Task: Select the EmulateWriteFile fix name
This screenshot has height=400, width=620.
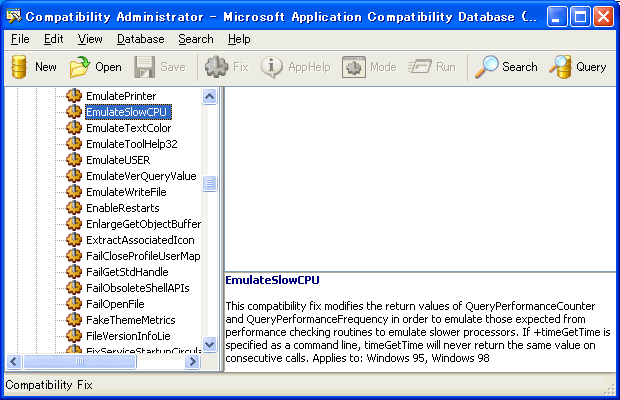Action: click(126, 192)
